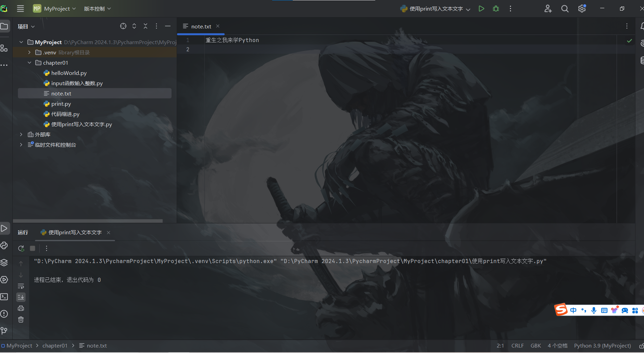Image resolution: width=644 pixels, height=353 pixels.
Task: Run the current configuration with green play
Action: click(481, 9)
